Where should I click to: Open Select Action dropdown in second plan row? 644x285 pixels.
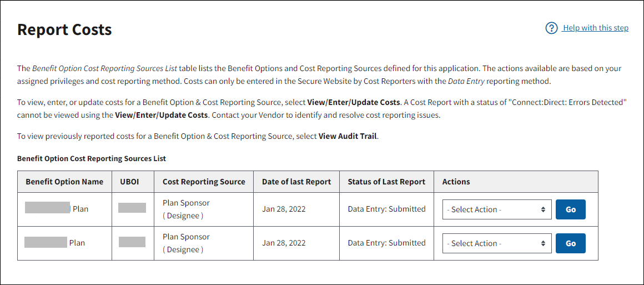496,243
